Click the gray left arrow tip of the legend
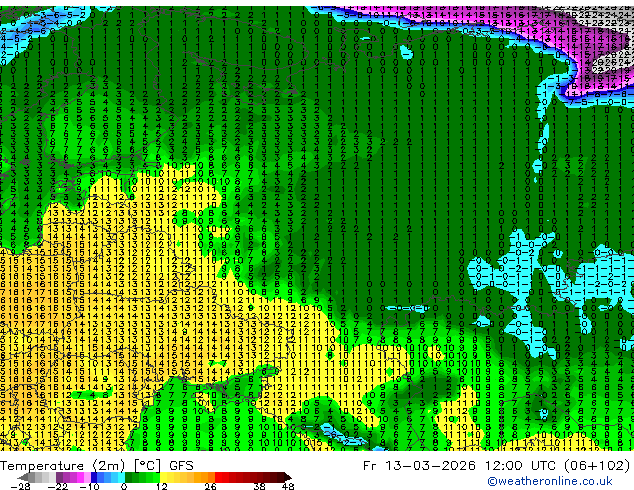 click(x=22, y=477)
